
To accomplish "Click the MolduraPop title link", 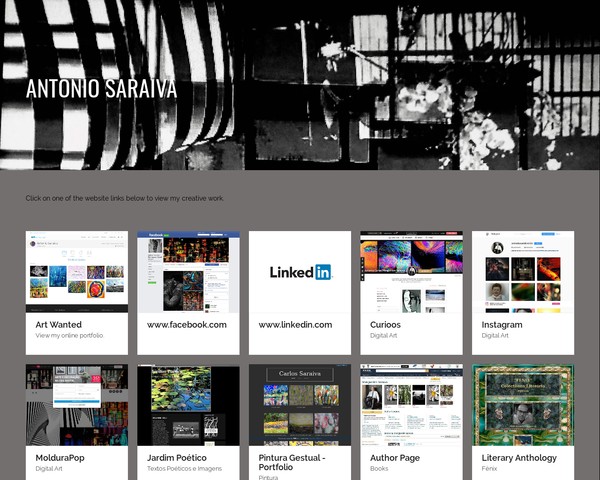I will click(x=60, y=457).
